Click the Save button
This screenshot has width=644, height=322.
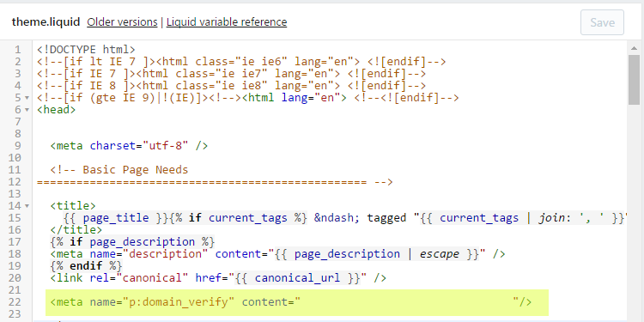[x=602, y=22]
